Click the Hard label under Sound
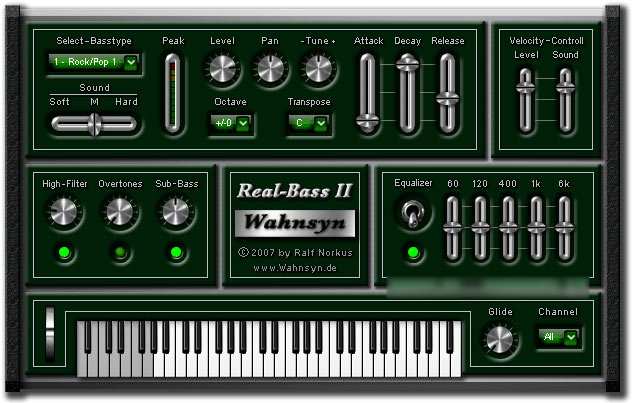The image size is (632, 403). pos(127,102)
